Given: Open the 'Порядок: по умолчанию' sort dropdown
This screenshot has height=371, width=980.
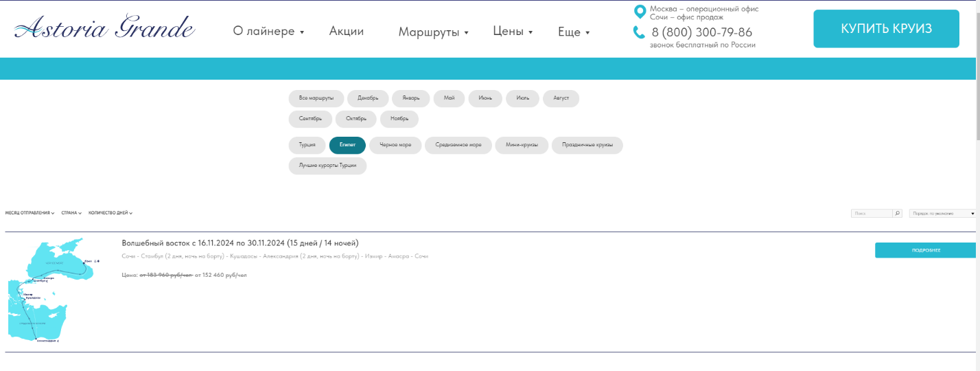Looking at the screenshot, I should pos(942,213).
